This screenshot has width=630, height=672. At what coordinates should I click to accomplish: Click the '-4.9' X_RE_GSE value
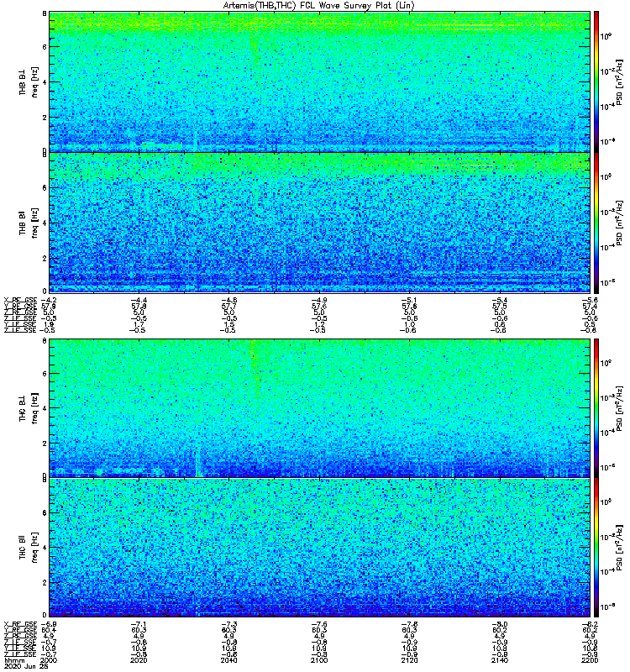click(319, 300)
